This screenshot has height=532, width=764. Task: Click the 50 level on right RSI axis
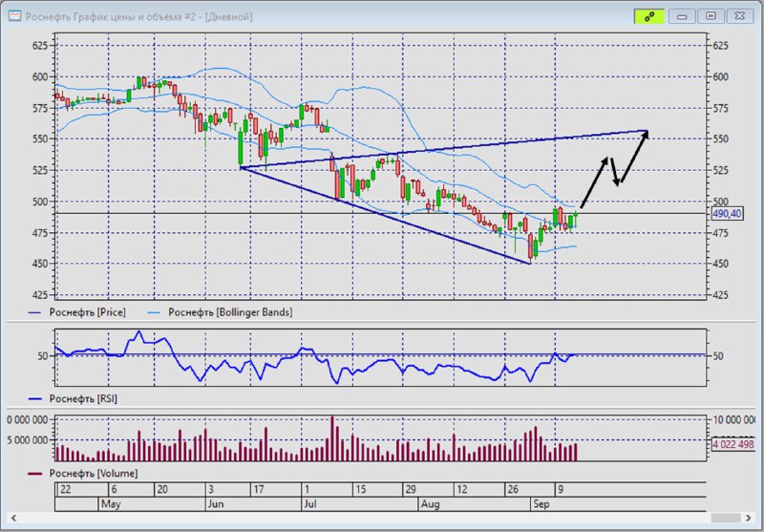click(x=718, y=356)
